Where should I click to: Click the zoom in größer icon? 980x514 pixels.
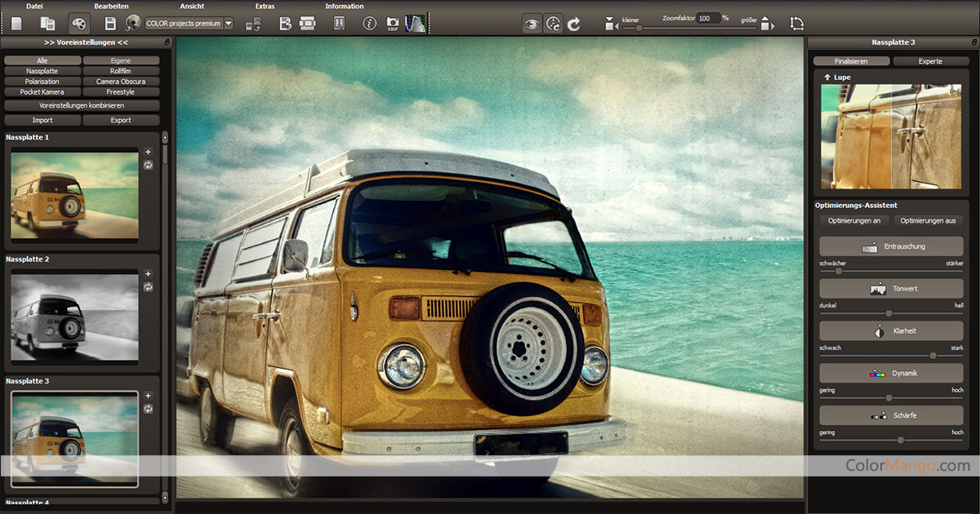[767, 24]
